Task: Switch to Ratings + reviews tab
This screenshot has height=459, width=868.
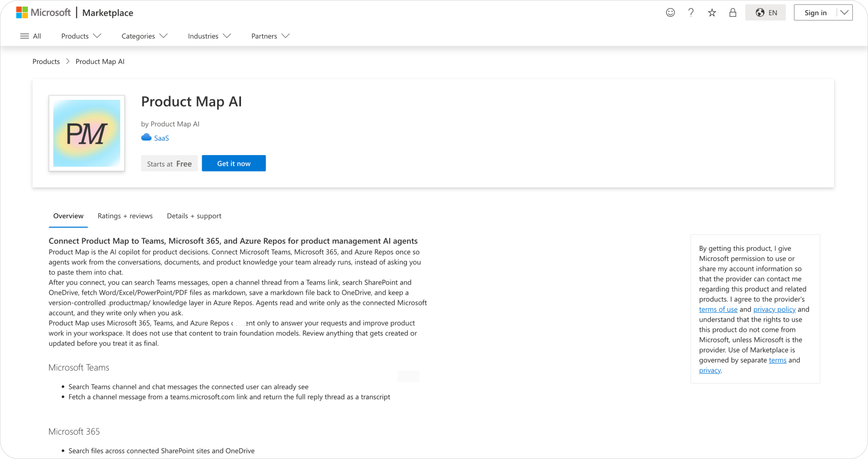Action: pyautogui.click(x=125, y=216)
